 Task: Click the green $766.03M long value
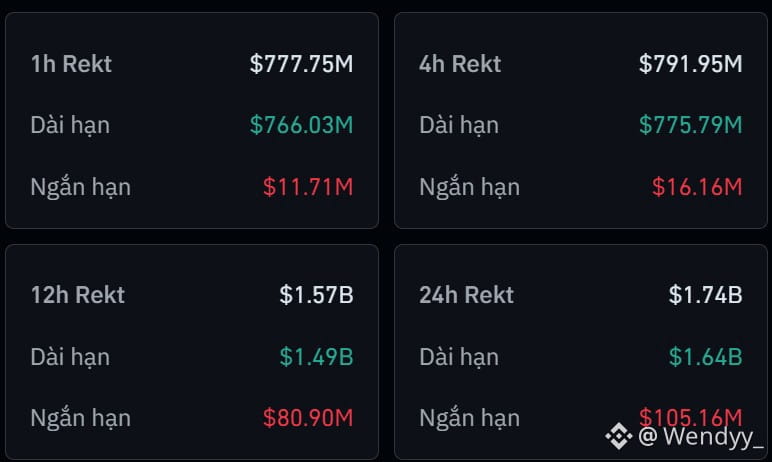[x=301, y=125]
